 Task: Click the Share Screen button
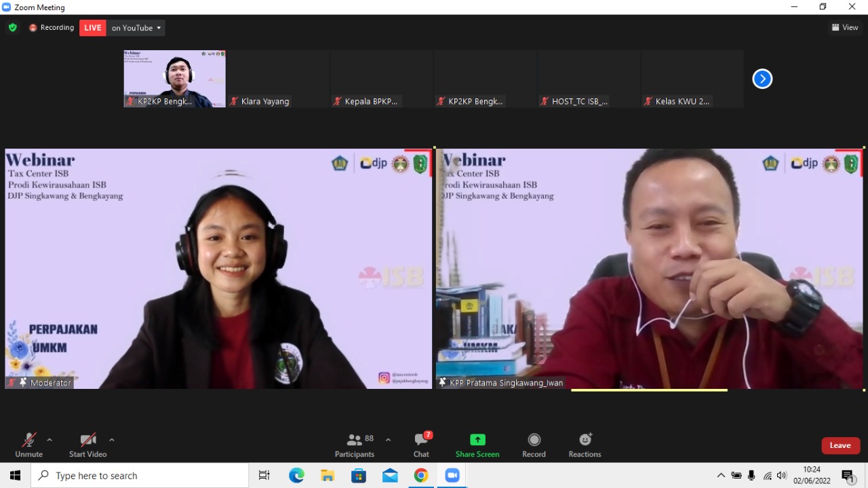click(x=477, y=445)
